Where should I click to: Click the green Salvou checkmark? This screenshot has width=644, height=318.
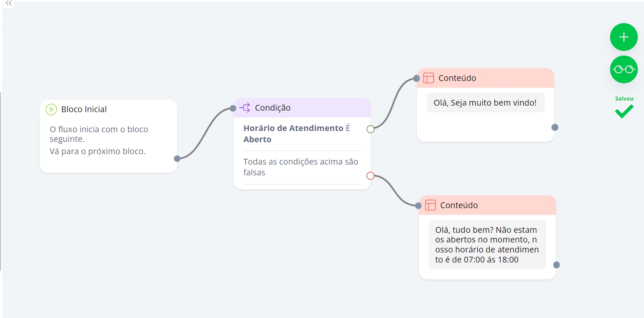[624, 112]
